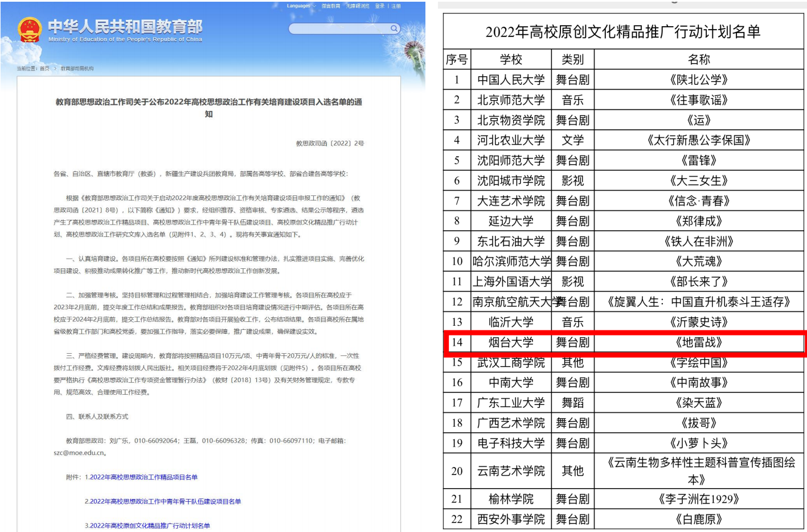
Task: Click the 学校 column header
Action: click(511, 60)
